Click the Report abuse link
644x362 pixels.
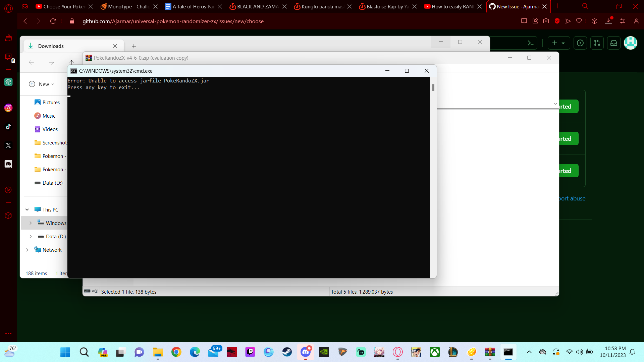(x=571, y=198)
